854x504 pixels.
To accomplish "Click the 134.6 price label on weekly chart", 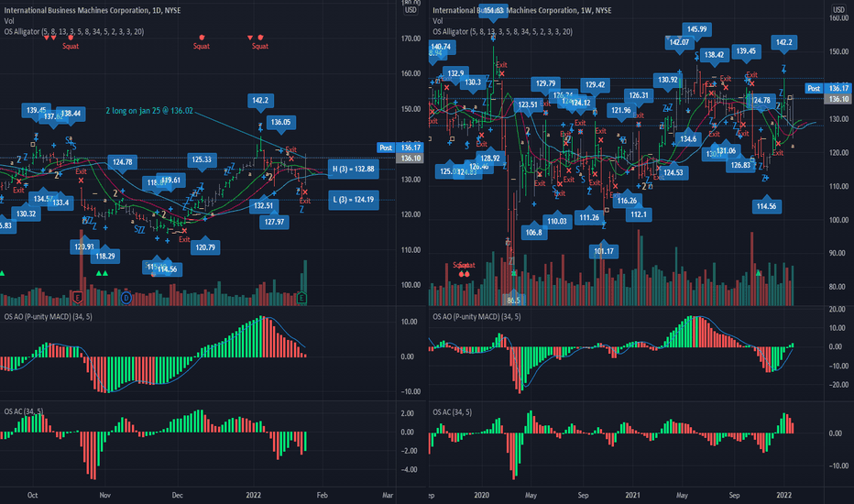I will (x=688, y=139).
